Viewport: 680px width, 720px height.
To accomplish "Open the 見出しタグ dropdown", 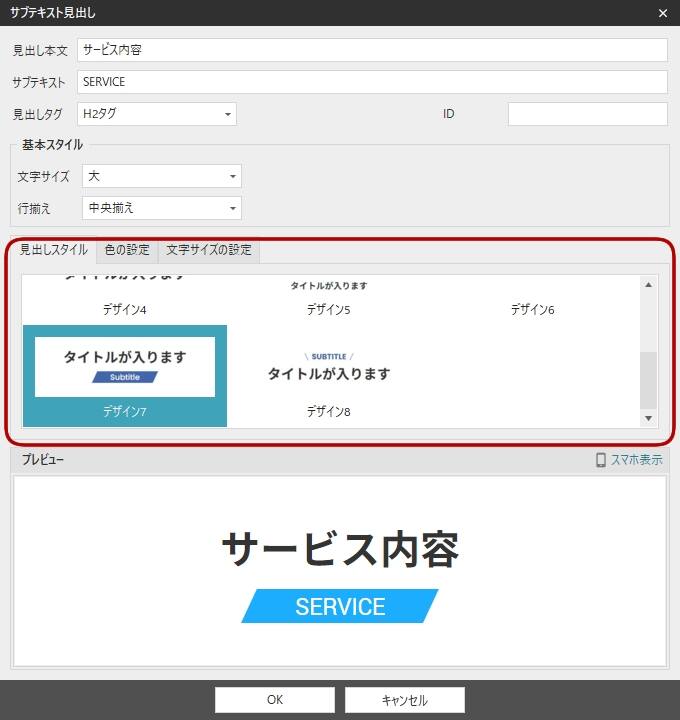I will (x=157, y=114).
